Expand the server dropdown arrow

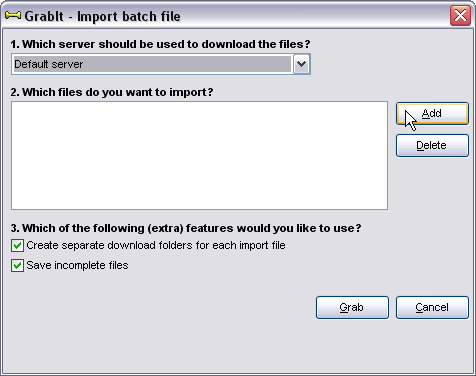pyautogui.click(x=302, y=64)
